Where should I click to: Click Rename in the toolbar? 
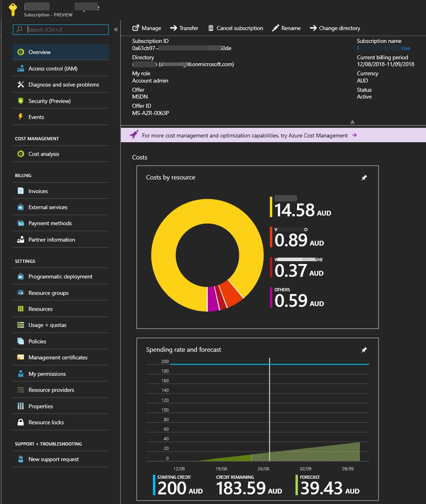pos(286,28)
